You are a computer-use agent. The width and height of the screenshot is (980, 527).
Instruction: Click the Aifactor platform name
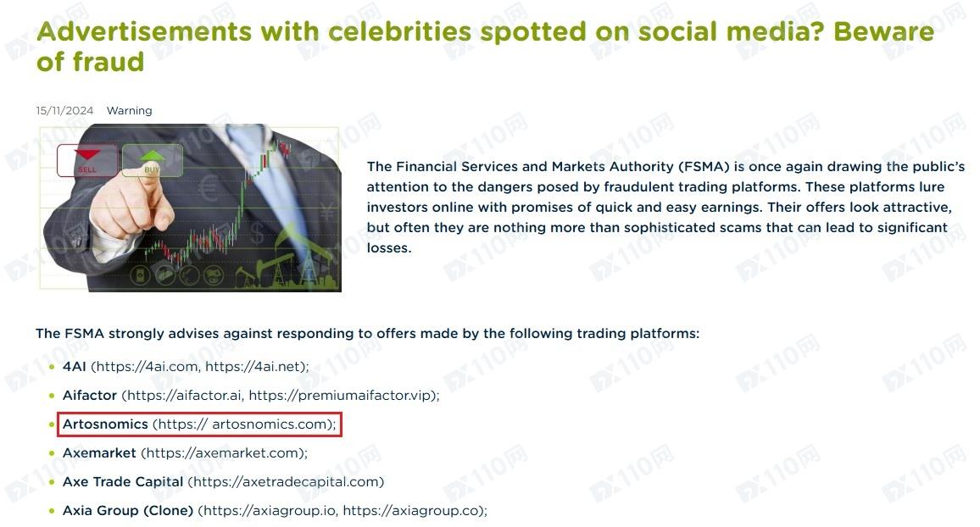click(x=89, y=395)
